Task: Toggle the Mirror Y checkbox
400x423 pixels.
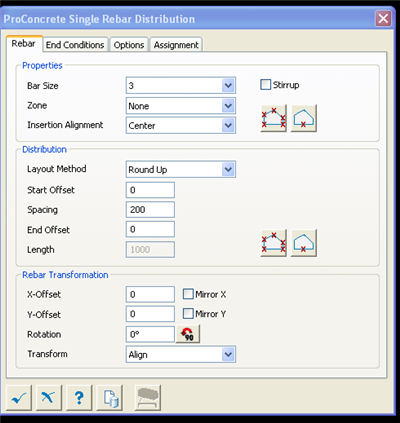Action: [x=188, y=314]
